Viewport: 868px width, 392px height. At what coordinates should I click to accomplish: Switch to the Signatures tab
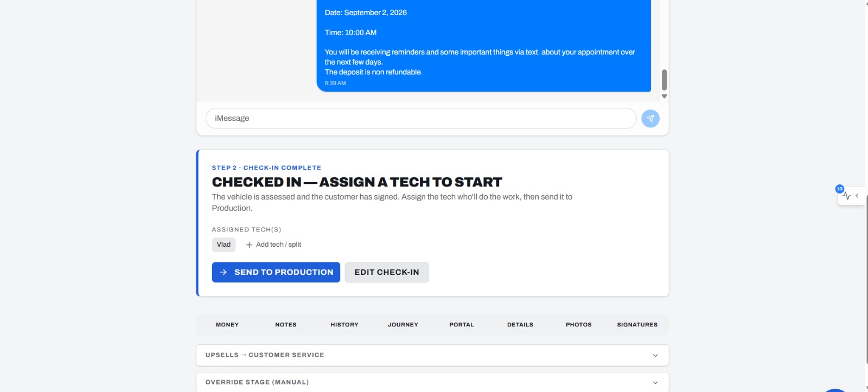[x=637, y=325]
